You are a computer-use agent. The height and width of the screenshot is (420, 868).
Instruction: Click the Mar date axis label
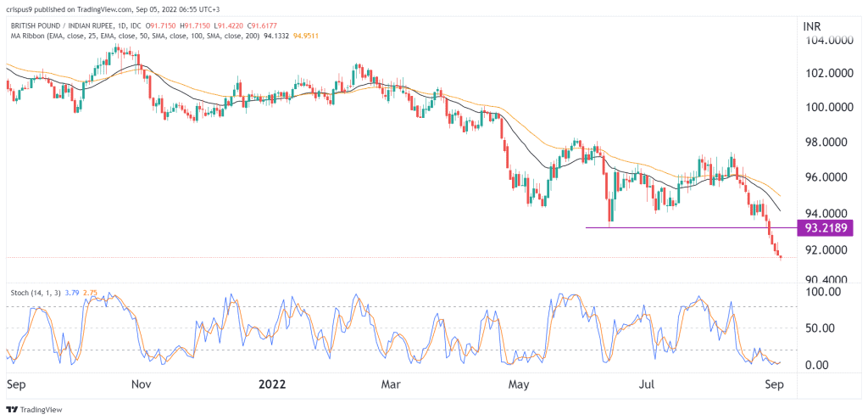pyautogui.click(x=392, y=384)
